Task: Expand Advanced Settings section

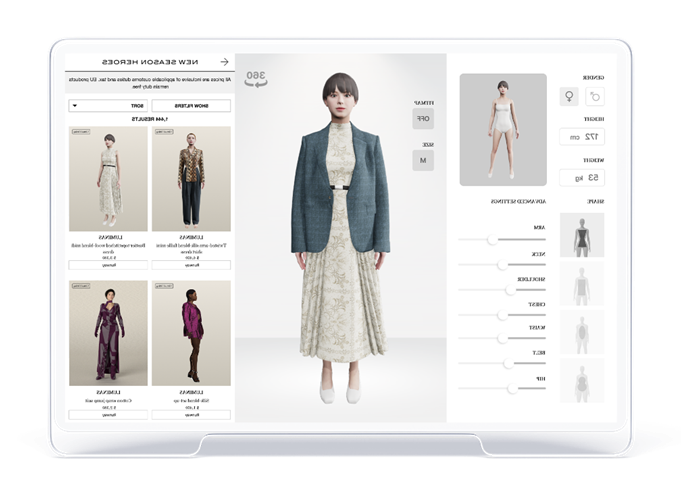Action: point(510,201)
